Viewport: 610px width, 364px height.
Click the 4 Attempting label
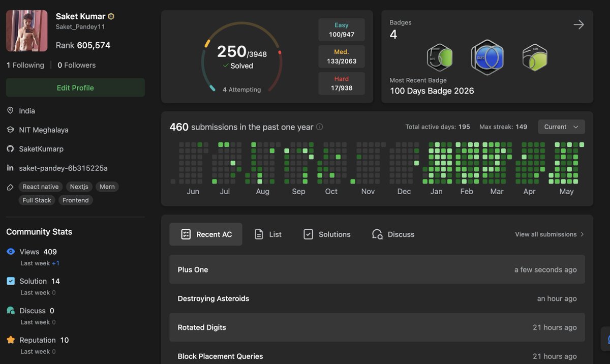241,89
